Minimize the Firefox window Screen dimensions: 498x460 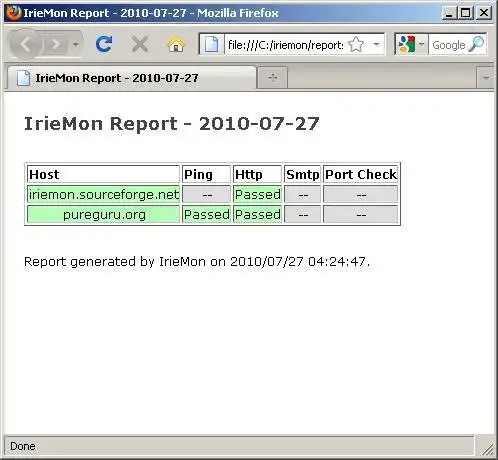pyautogui.click(x=449, y=13)
